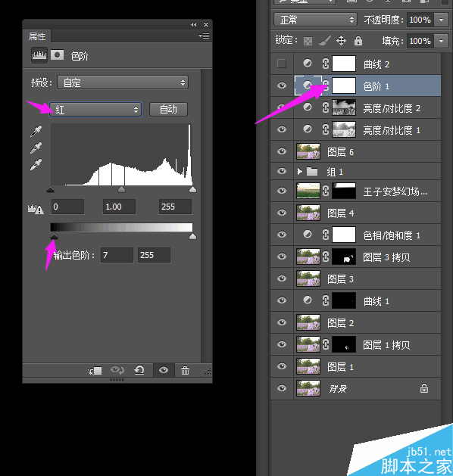Select the 亮度/对比度 2 mask thumbnail
Screen dimensions: 453x476
[x=344, y=107]
